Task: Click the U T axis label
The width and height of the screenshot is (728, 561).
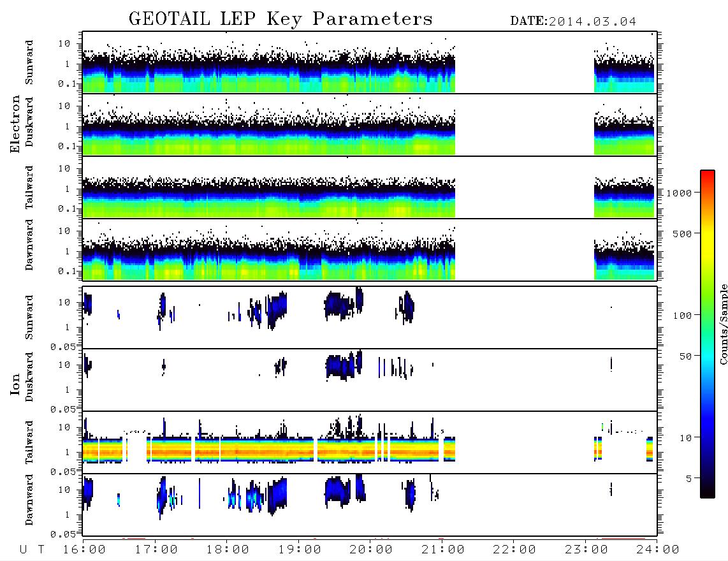Action: 33,550
